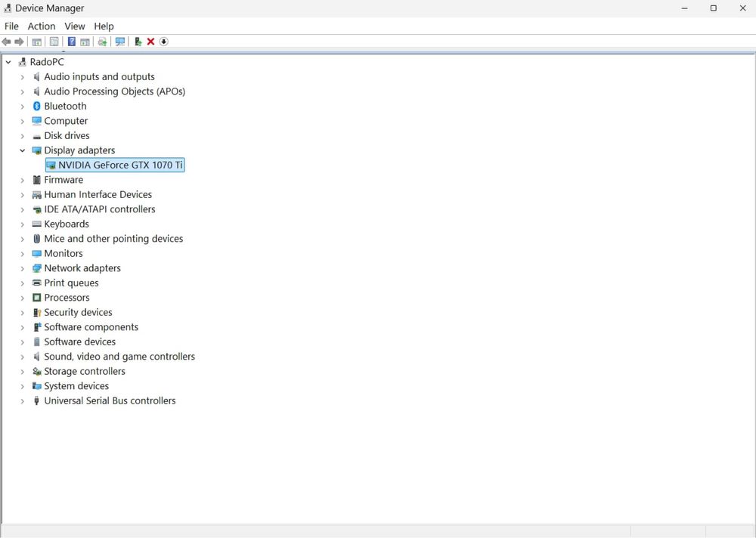Maximize the Device Manager window
The width and height of the screenshot is (756, 538).
click(x=714, y=8)
